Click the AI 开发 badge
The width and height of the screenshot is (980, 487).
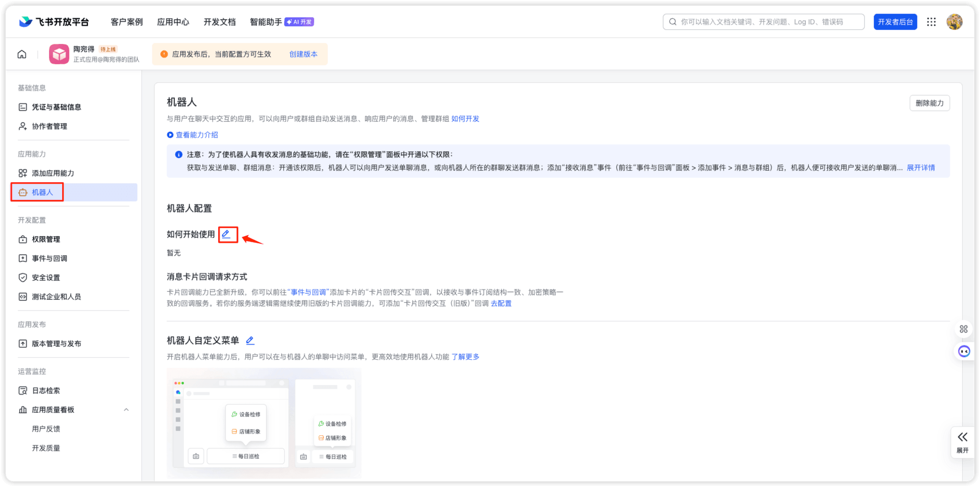(x=299, y=22)
